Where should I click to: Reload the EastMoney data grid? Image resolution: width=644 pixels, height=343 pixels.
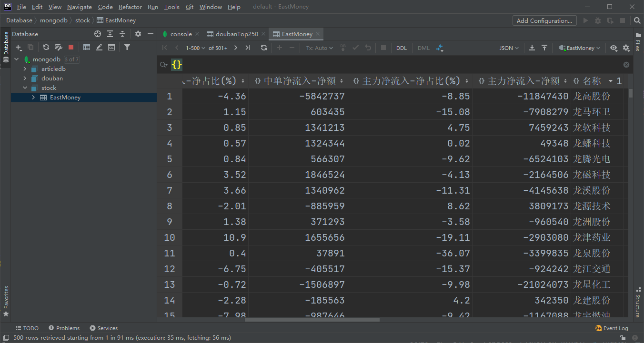(x=264, y=48)
